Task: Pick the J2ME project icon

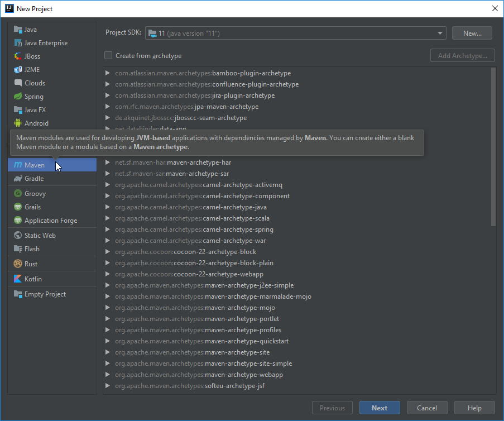Action: 18,70
